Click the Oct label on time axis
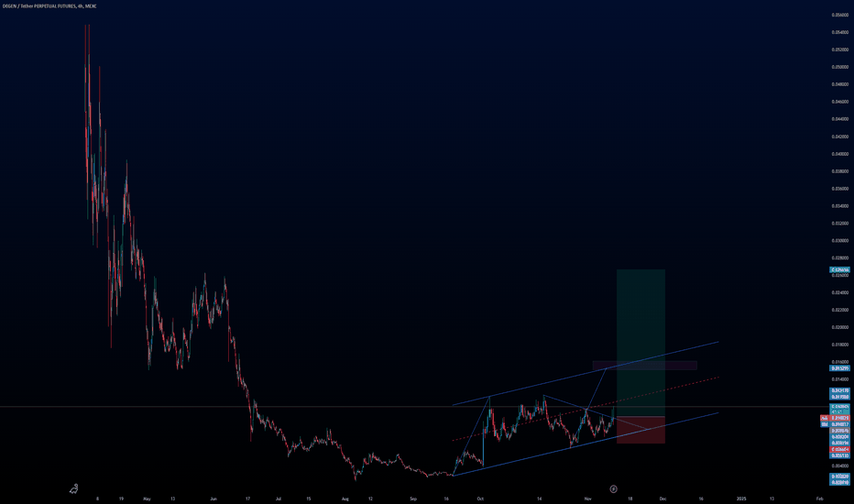Image resolution: width=854 pixels, height=504 pixels. (x=480, y=499)
